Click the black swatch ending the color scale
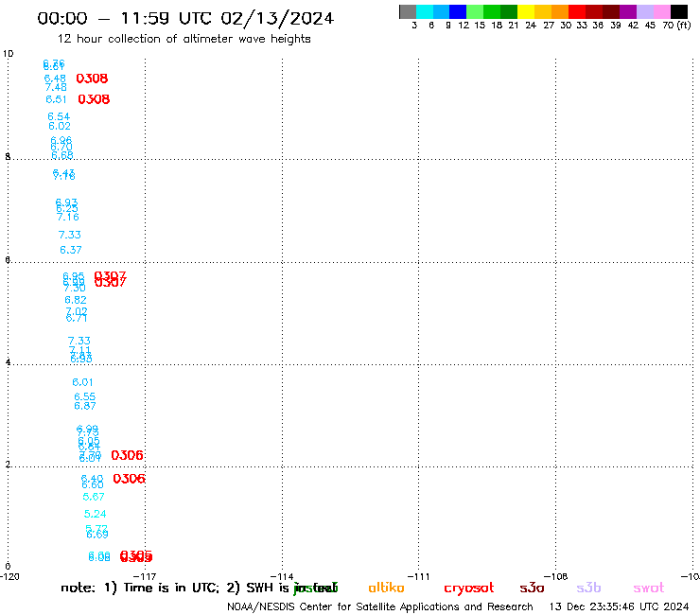 pyautogui.click(x=678, y=11)
